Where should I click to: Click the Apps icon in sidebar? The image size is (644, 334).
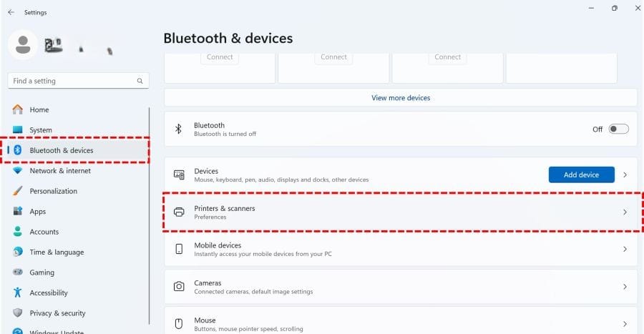click(x=18, y=212)
